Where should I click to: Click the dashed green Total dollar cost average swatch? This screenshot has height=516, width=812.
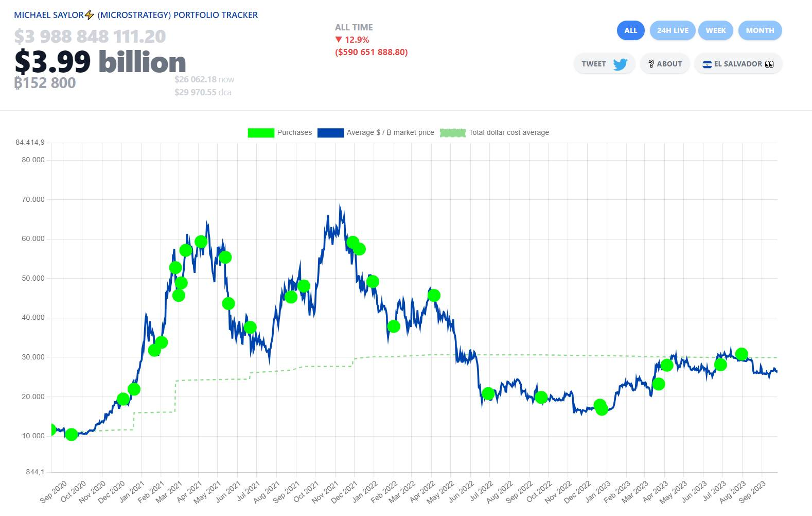coord(453,133)
